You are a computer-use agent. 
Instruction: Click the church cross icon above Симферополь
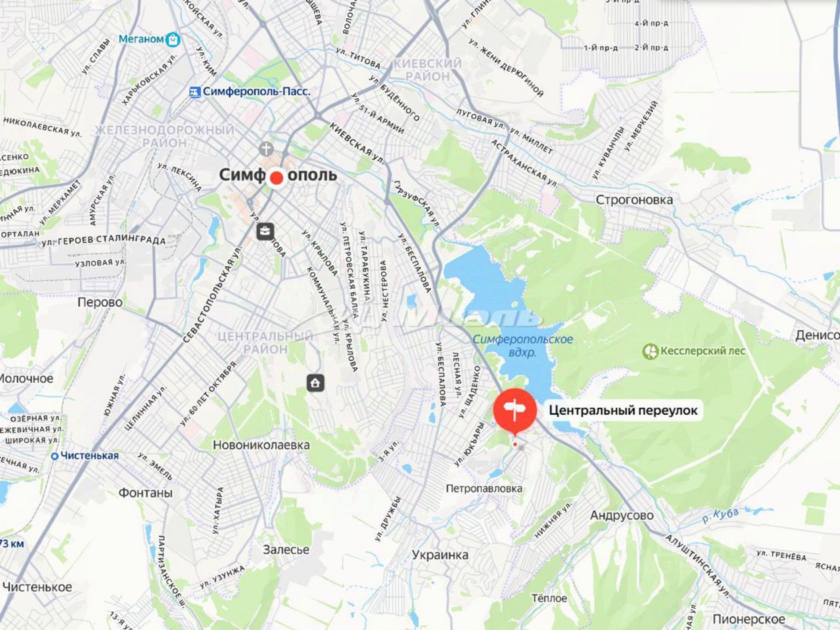click(x=267, y=148)
